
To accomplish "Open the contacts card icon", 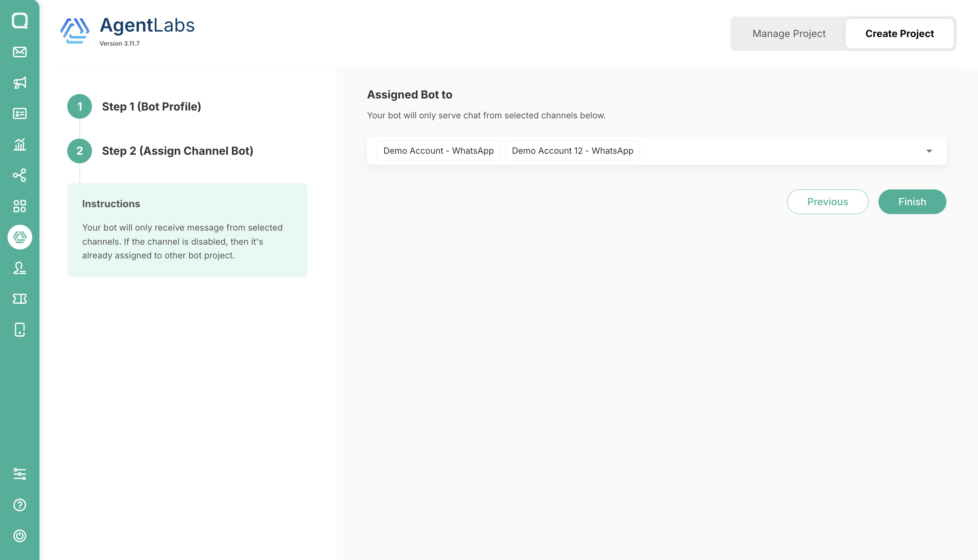I will [x=20, y=114].
